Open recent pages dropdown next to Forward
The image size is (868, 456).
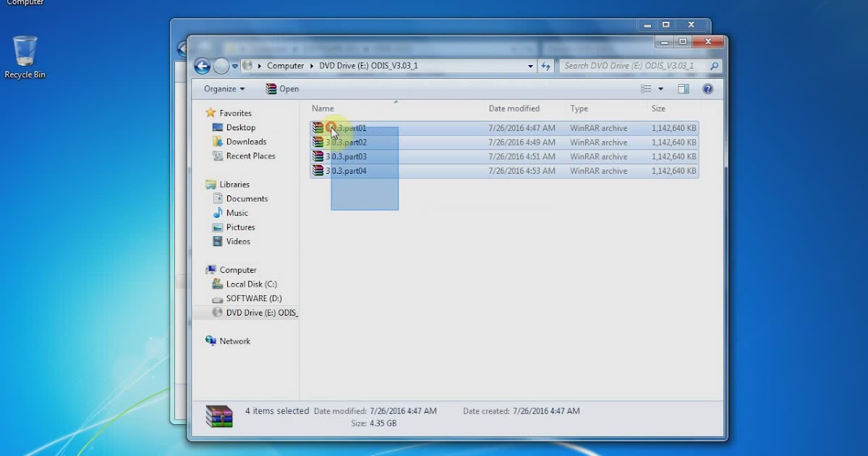[x=235, y=67]
